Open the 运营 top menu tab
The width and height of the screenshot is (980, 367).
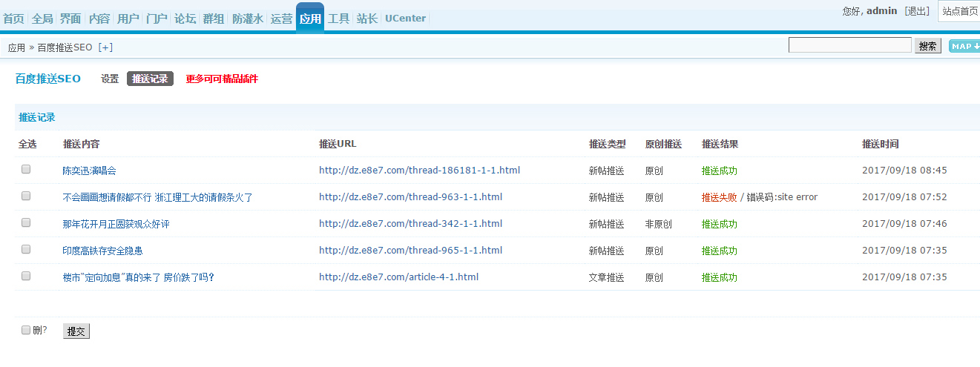[281, 19]
